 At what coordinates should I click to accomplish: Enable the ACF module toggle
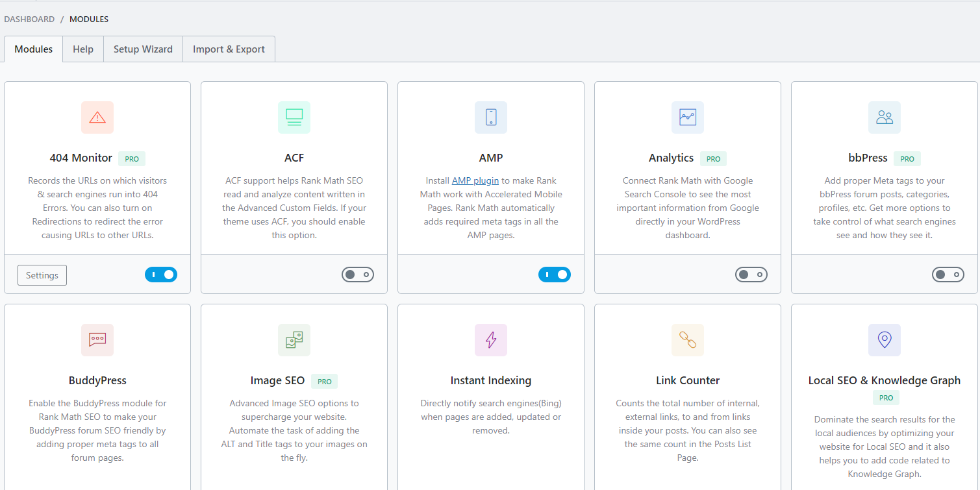(358, 275)
